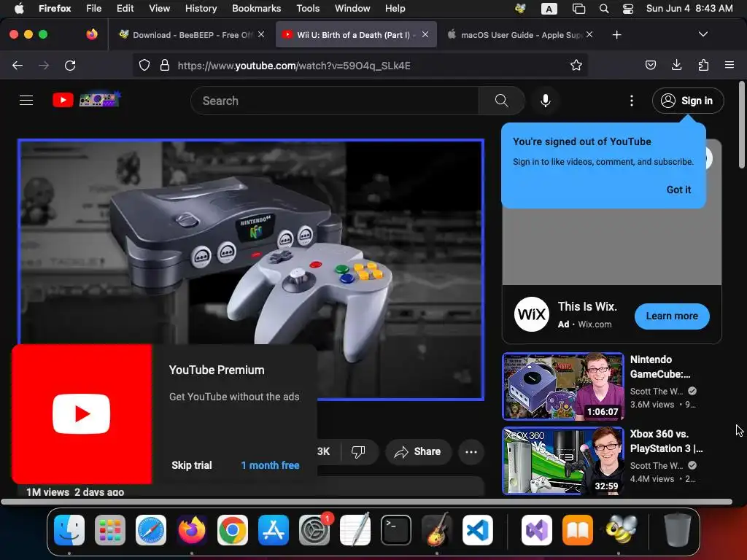Close the macOS User Guide tab
747x560 pixels.
click(589, 34)
